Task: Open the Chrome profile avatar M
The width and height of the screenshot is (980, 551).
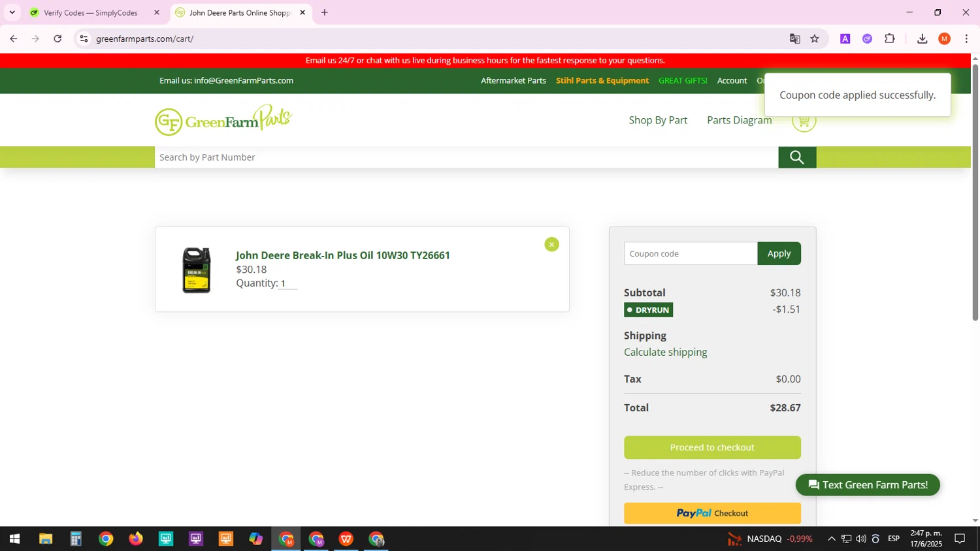Action: (944, 39)
